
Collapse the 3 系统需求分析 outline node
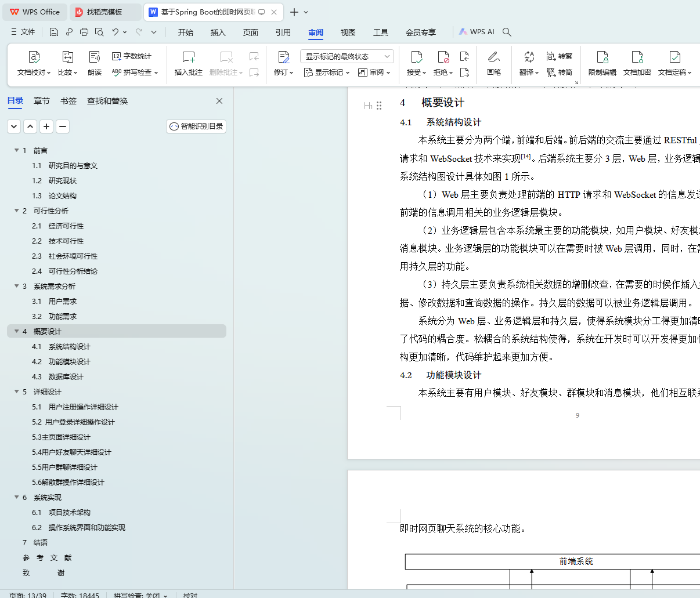coord(17,286)
